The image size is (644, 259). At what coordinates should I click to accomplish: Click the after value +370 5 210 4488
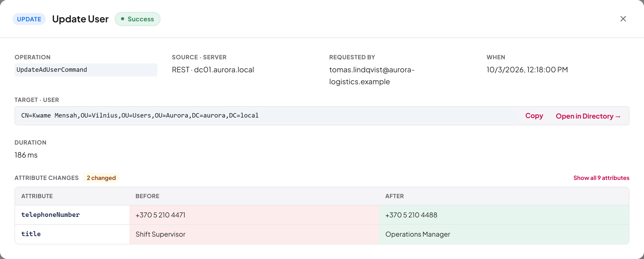coord(411,215)
